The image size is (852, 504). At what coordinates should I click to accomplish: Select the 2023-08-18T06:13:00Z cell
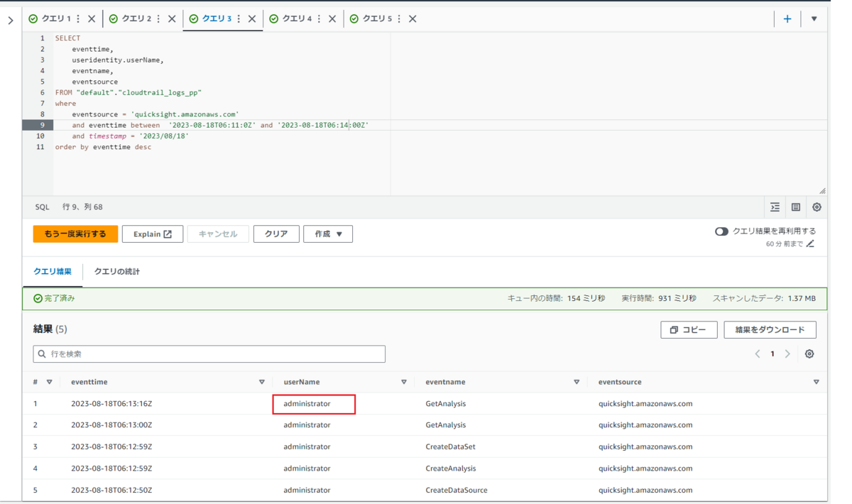pos(111,425)
